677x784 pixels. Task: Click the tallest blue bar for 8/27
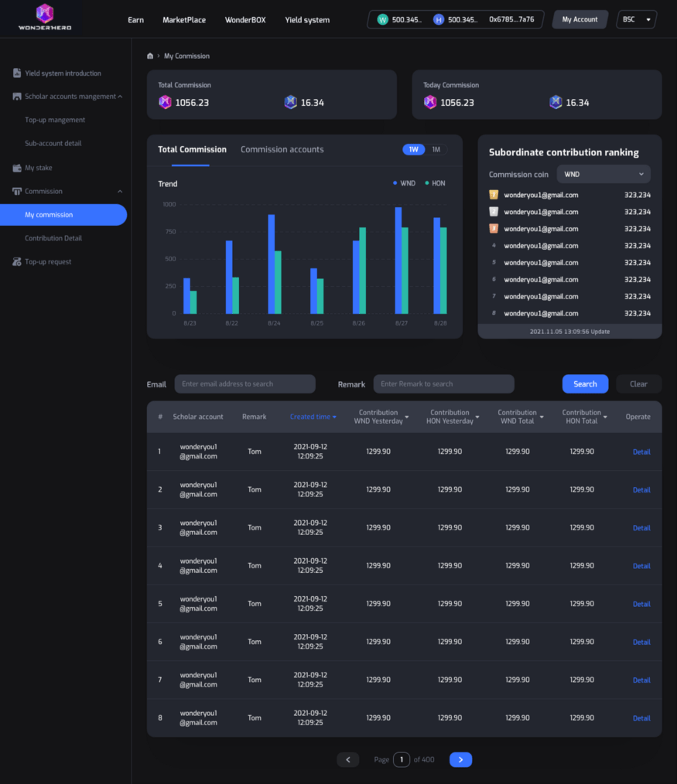coord(398,260)
